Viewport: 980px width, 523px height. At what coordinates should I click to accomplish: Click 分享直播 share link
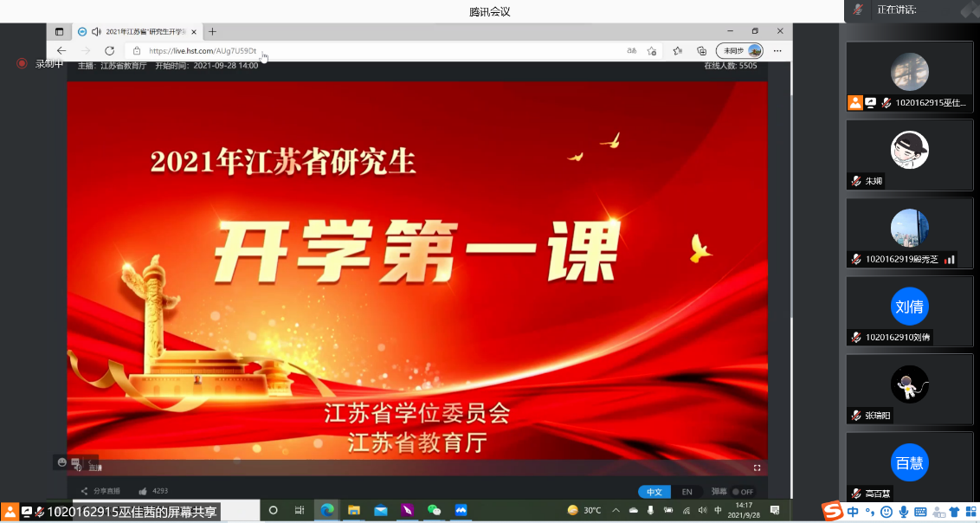click(100, 491)
